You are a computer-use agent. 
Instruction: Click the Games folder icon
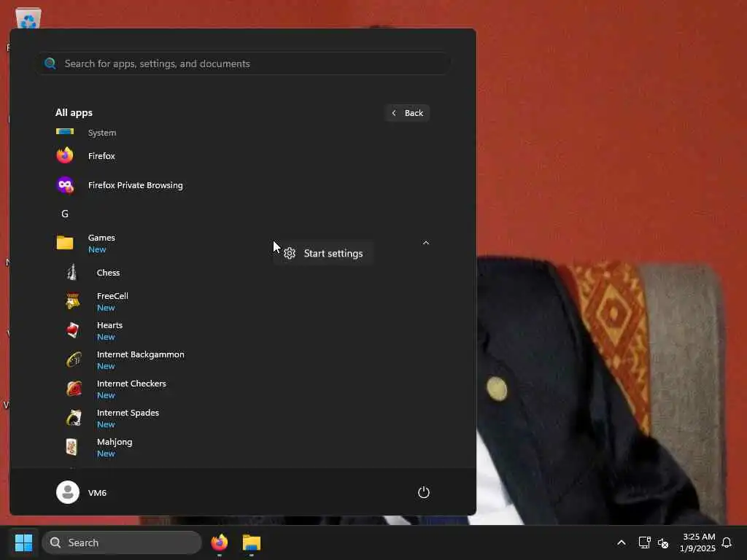click(65, 243)
